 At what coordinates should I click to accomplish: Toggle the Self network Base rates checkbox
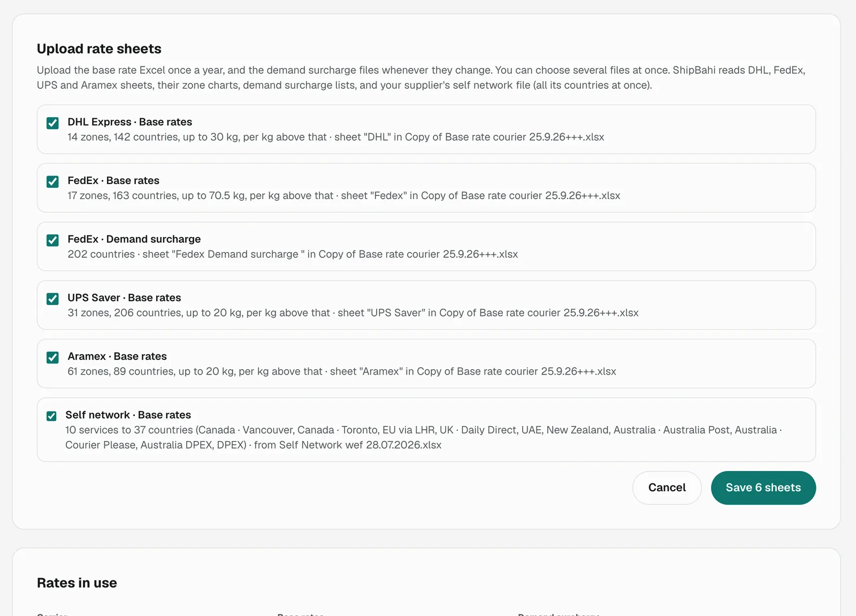point(51,416)
